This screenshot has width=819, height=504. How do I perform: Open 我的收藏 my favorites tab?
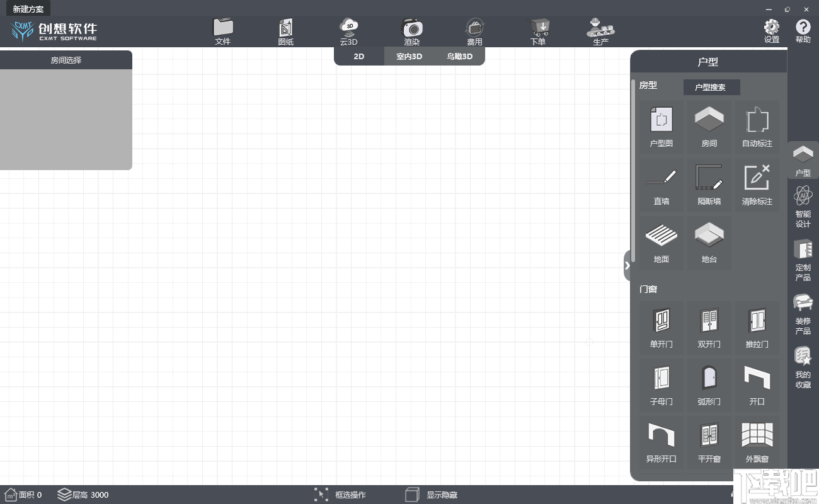(x=803, y=368)
